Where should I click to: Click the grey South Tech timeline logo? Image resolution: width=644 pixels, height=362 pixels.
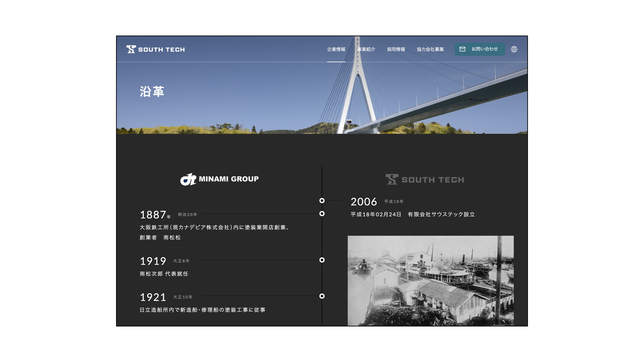(424, 179)
